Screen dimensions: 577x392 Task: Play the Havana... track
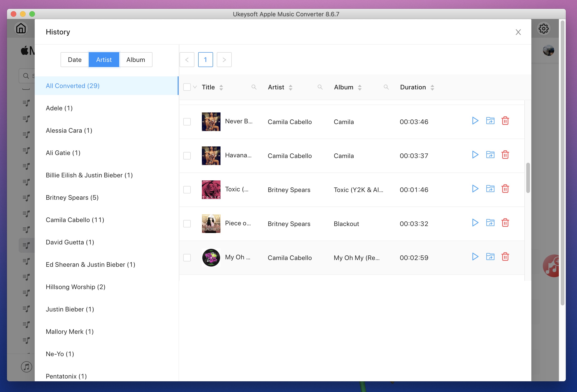[475, 155]
